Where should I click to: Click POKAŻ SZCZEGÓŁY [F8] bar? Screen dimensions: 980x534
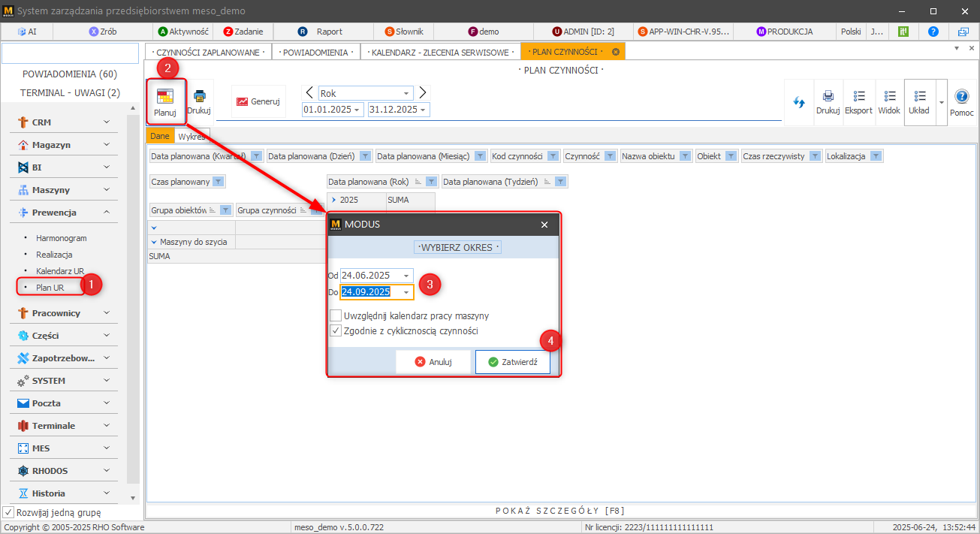point(561,511)
